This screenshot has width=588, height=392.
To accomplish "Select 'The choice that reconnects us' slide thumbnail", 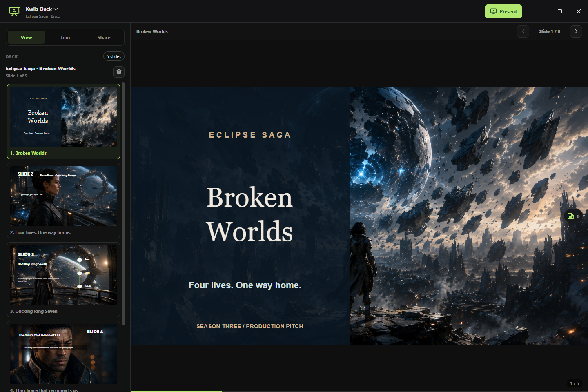I will 63,357.
